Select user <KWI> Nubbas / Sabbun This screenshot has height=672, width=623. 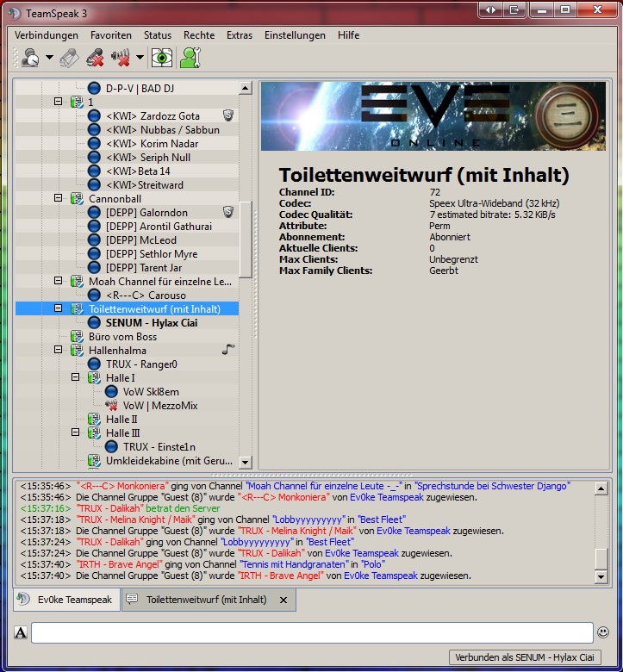(x=163, y=130)
